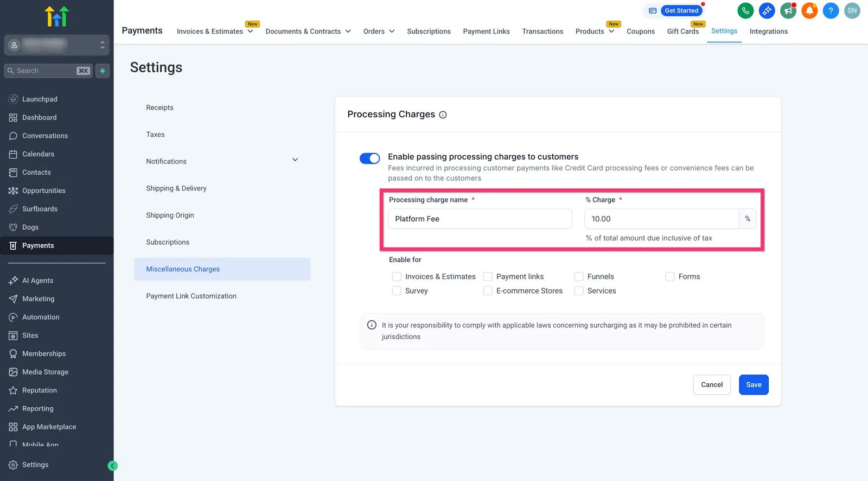Screen dimensions: 868x481
Task: Click the App Marketplace icon
Action: click(13, 427)
